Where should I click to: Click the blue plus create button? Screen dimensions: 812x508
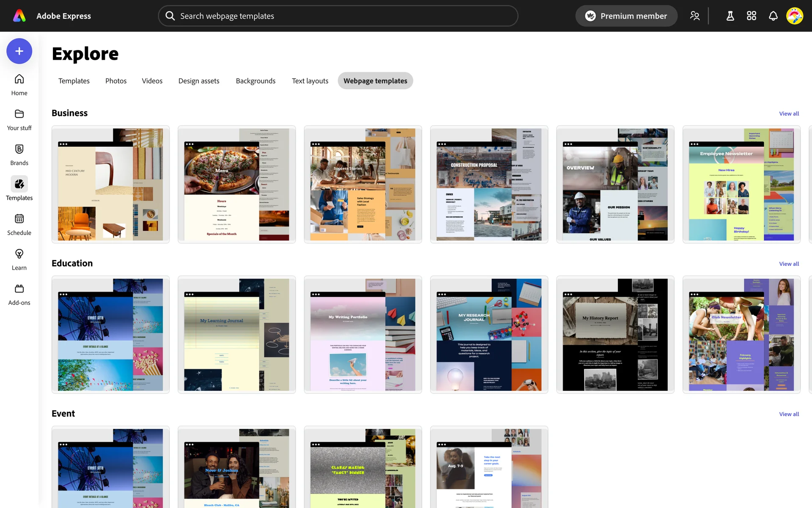coord(19,51)
